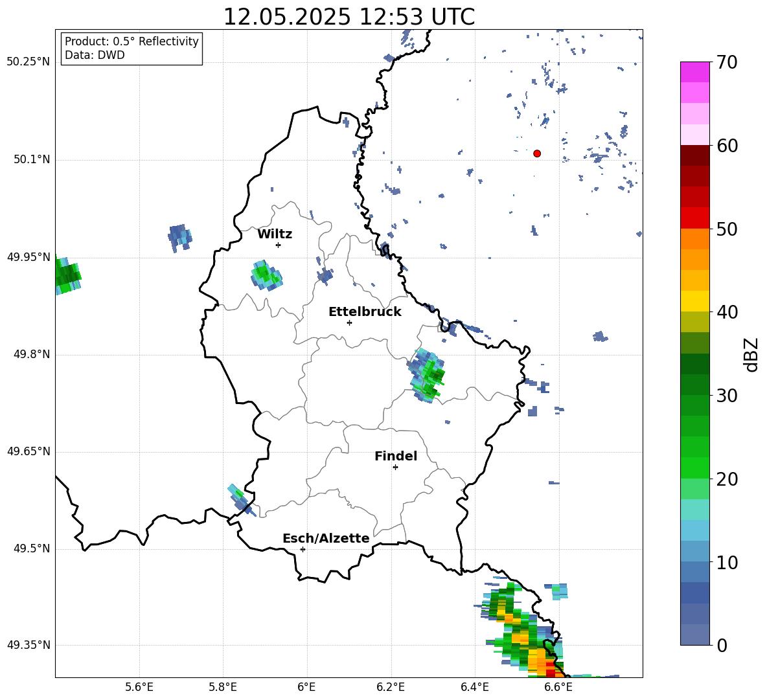Click the Esch/Alzette city label
Screen dimensions: 767x700
[326, 538]
